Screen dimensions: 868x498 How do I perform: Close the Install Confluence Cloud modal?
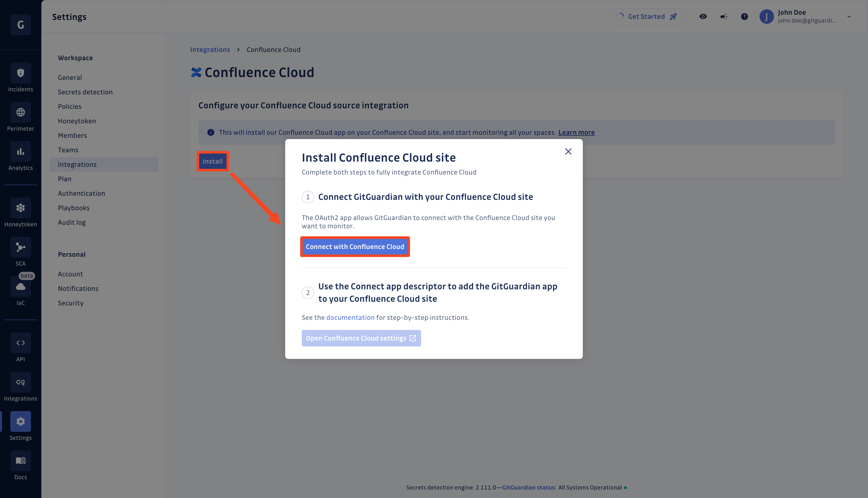[x=568, y=152]
